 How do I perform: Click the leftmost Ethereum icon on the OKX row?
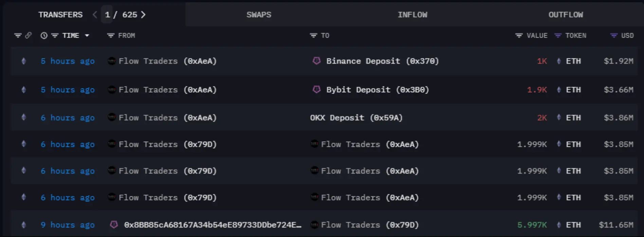(x=23, y=117)
